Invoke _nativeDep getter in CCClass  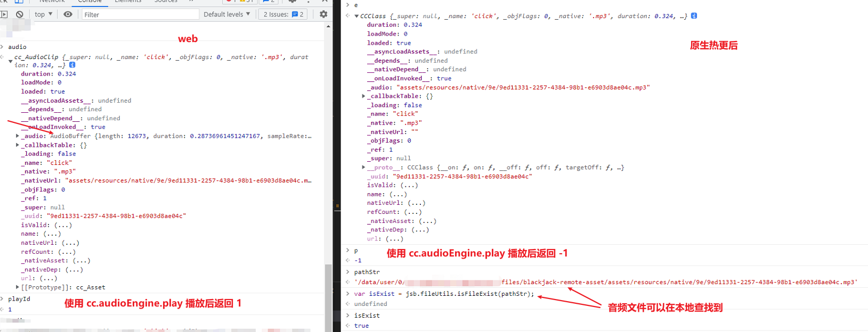(420, 230)
